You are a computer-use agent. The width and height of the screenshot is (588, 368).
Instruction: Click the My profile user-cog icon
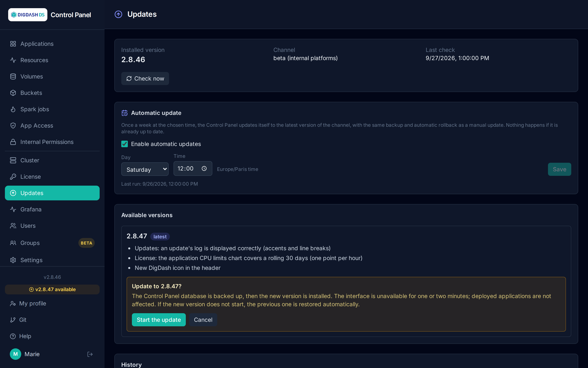tap(13, 304)
